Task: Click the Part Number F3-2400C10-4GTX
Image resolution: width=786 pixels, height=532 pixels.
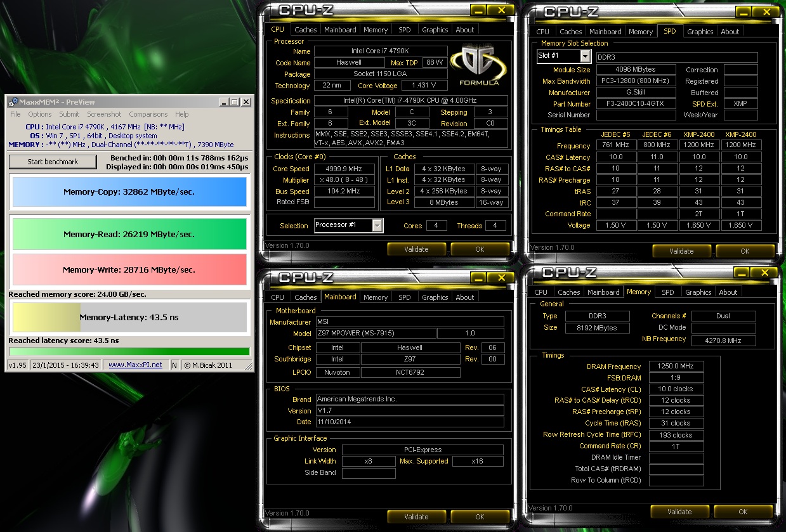Action: [636, 104]
